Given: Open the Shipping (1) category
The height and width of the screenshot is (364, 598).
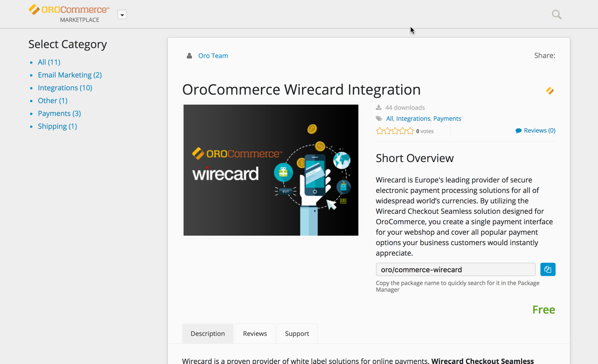Looking at the screenshot, I should click(58, 126).
